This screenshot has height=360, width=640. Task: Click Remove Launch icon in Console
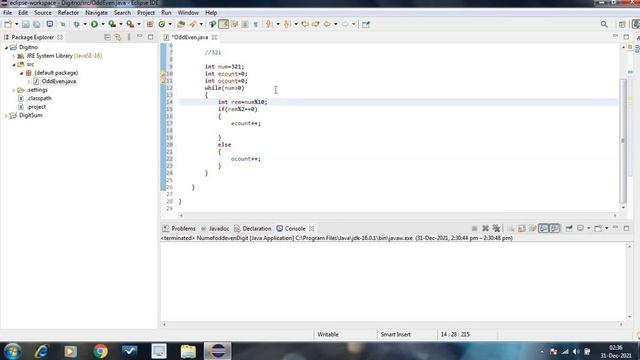pos(485,229)
